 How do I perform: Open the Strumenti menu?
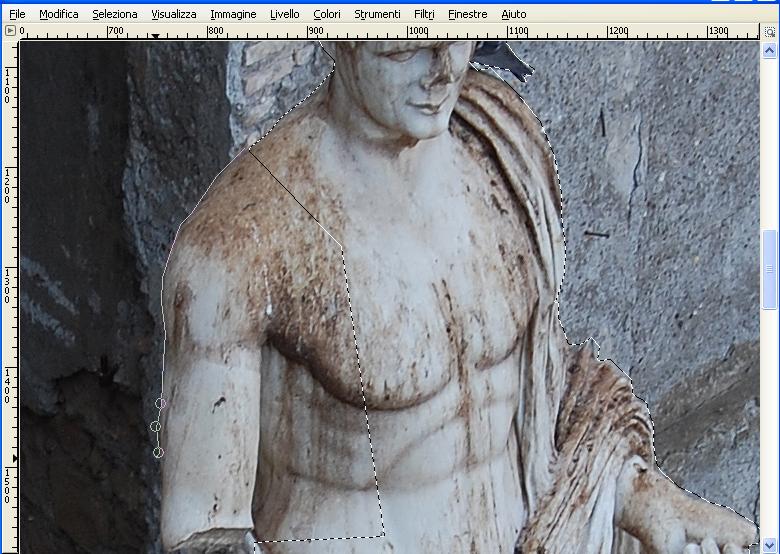(x=377, y=14)
